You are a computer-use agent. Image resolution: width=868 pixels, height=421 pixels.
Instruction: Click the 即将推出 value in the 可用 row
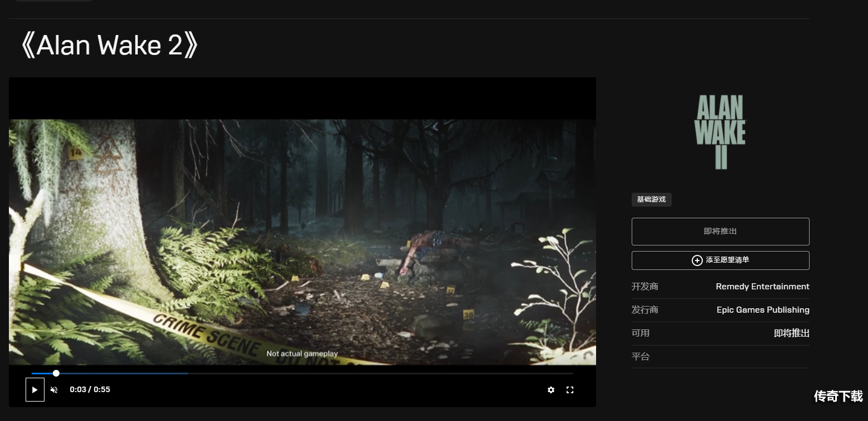pos(791,333)
